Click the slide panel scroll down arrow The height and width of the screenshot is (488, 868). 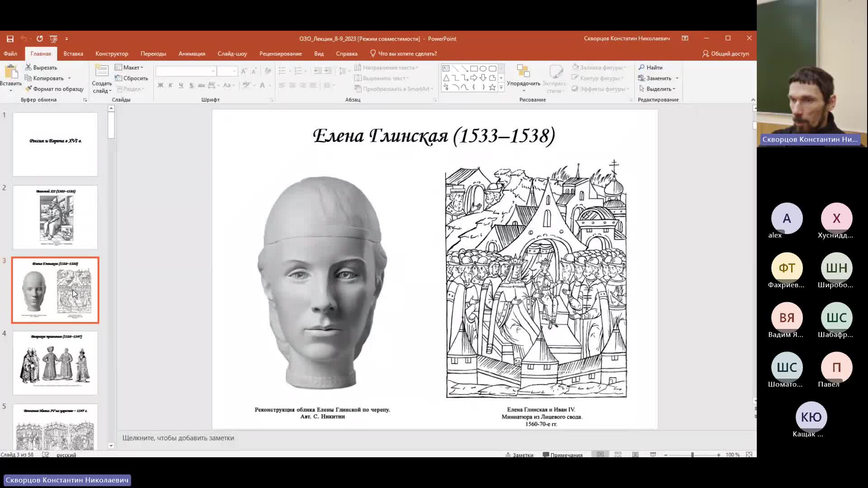coord(111,446)
